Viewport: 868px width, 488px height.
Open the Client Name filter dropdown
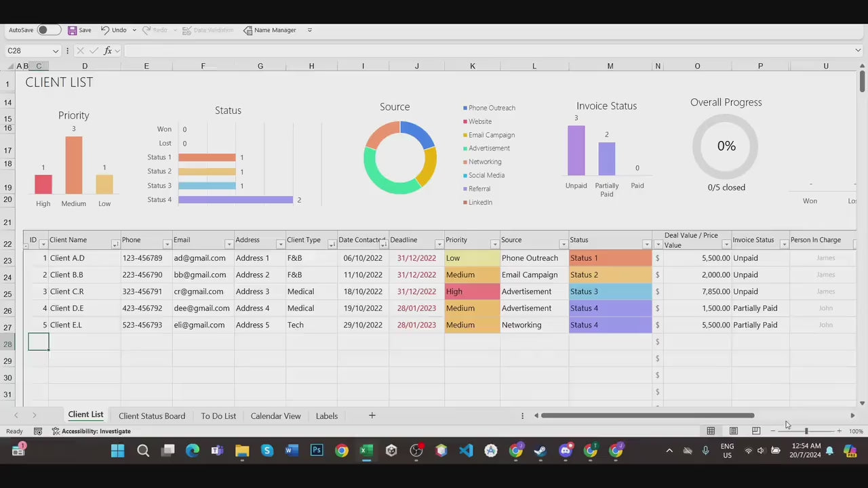(x=115, y=245)
